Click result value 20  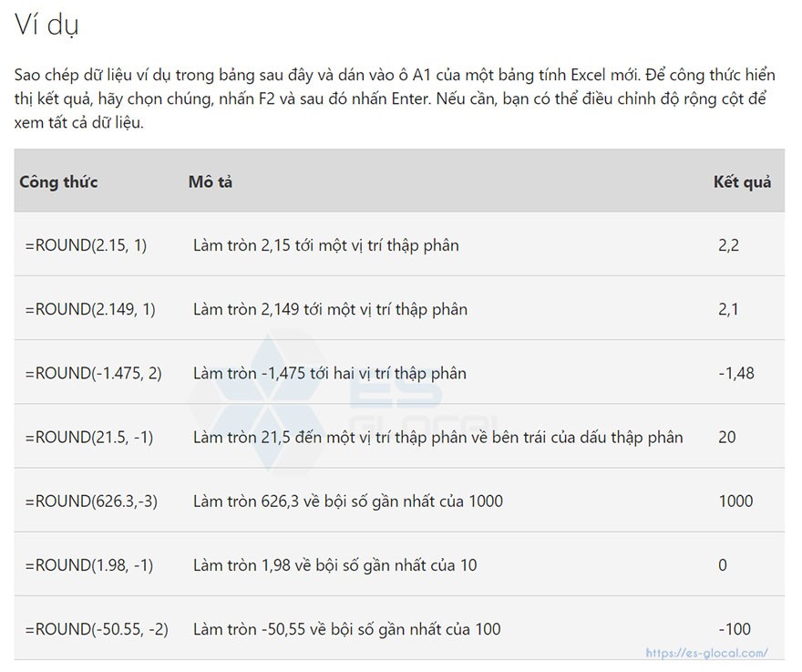tap(727, 437)
